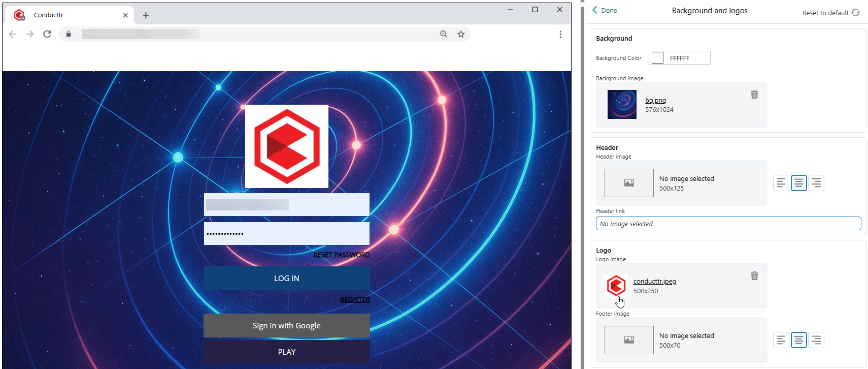Click the Reset to default refresh icon

click(855, 13)
